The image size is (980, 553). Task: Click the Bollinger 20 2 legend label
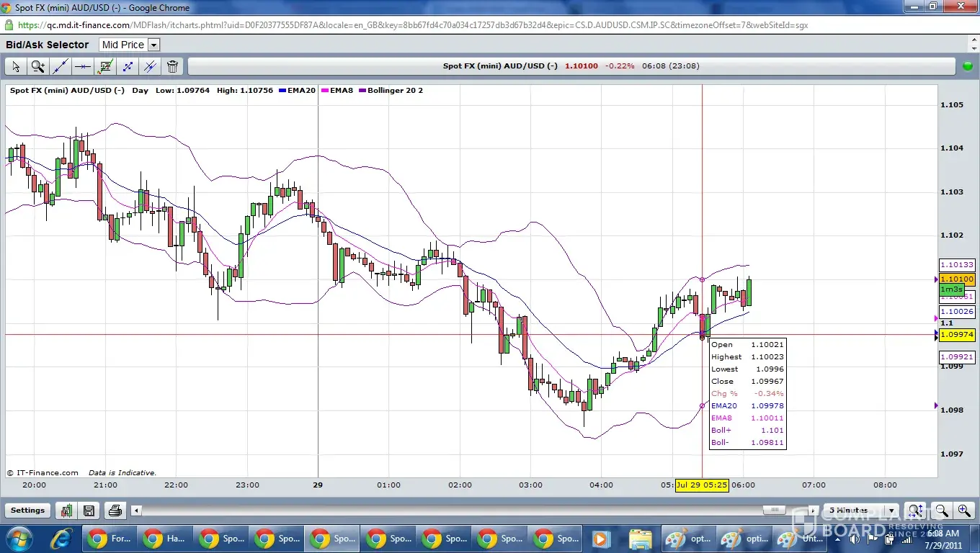[395, 91]
